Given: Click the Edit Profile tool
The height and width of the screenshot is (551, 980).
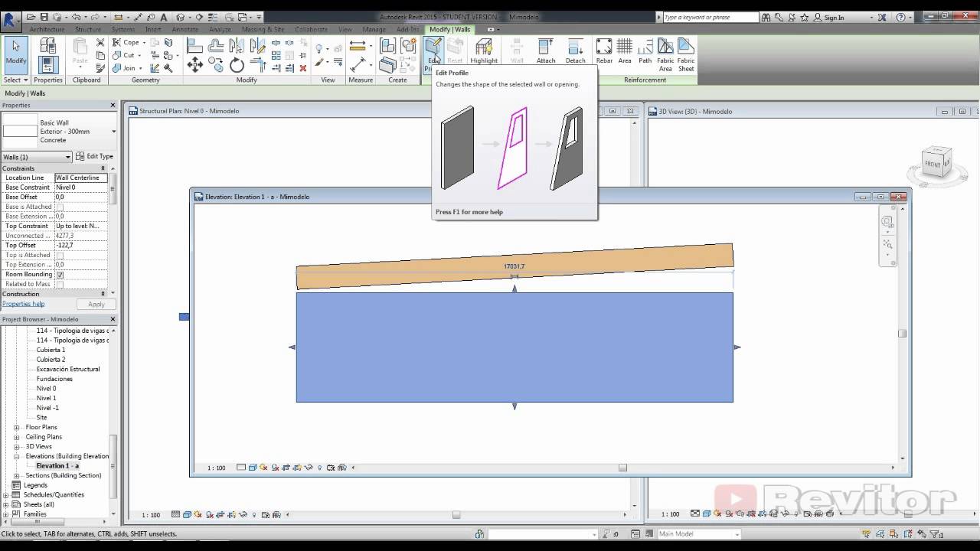Looking at the screenshot, I should tap(433, 51).
